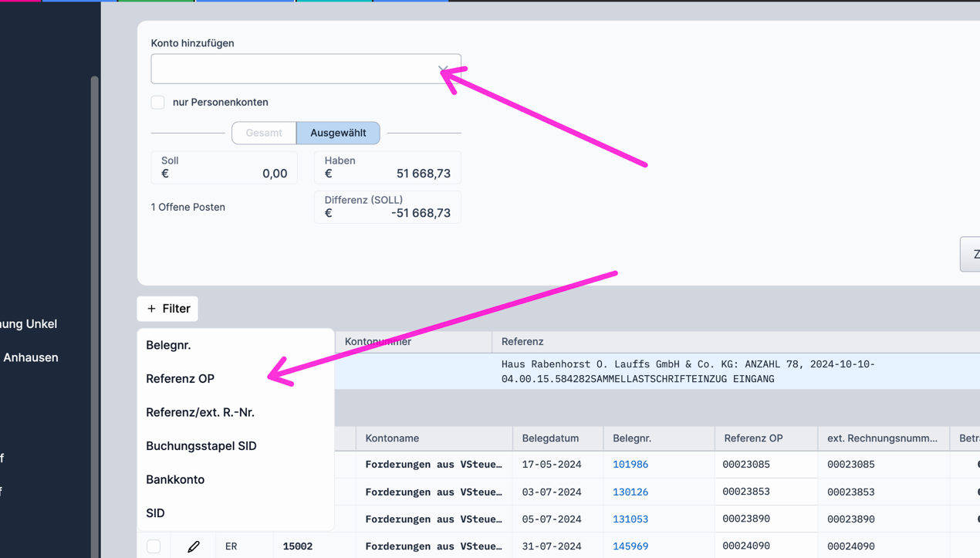The height and width of the screenshot is (558, 980).
Task: Open Belegnr. link 130126
Action: (x=630, y=492)
